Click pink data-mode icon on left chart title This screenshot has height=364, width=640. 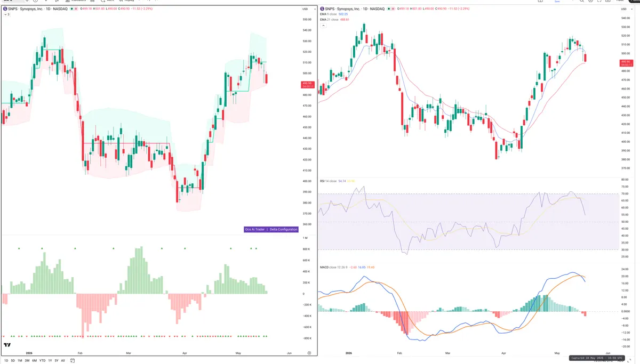click(76, 9)
